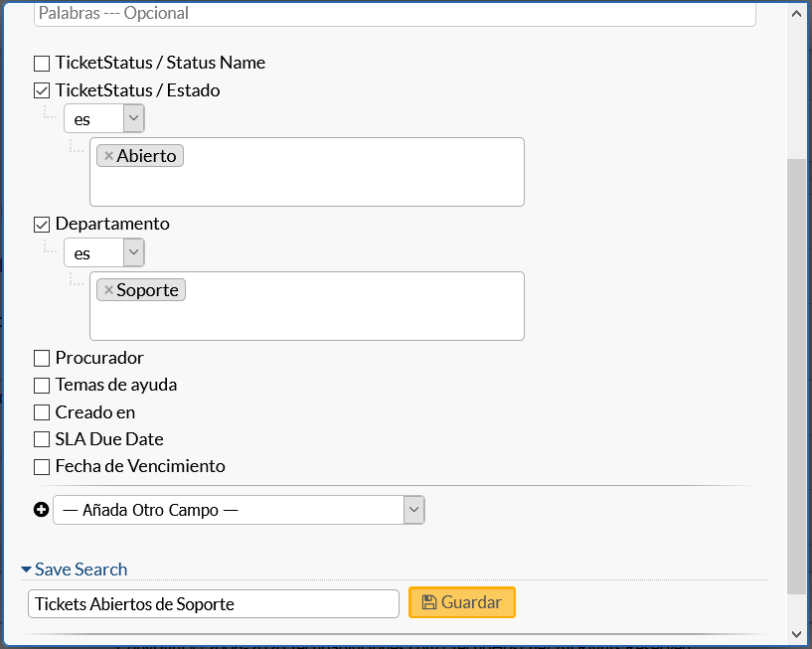Remove the Abierto tag with its x icon

tap(108, 156)
